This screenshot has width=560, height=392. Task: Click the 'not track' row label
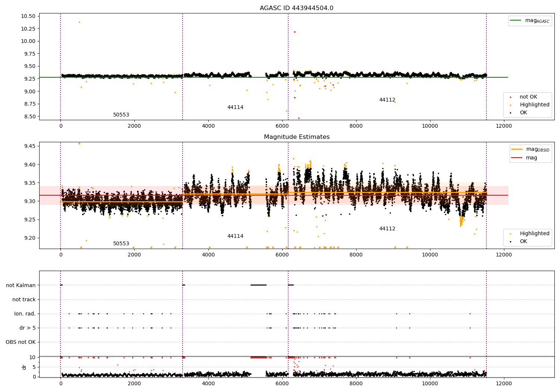tap(24, 299)
